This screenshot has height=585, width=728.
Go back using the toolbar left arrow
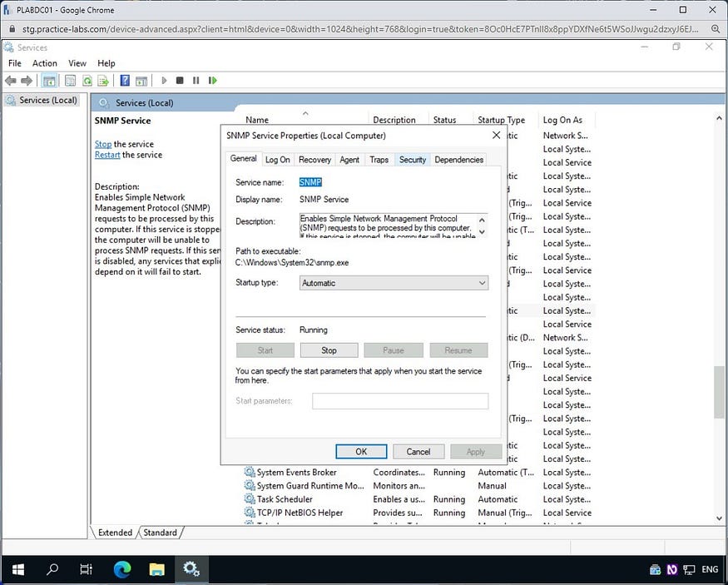pyautogui.click(x=11, y=81)
